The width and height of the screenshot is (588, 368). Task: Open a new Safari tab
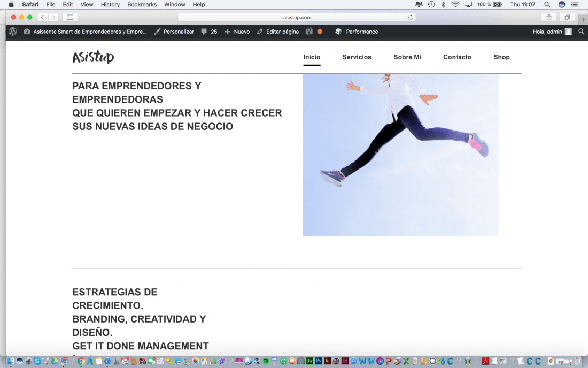(x=583, y=19)
